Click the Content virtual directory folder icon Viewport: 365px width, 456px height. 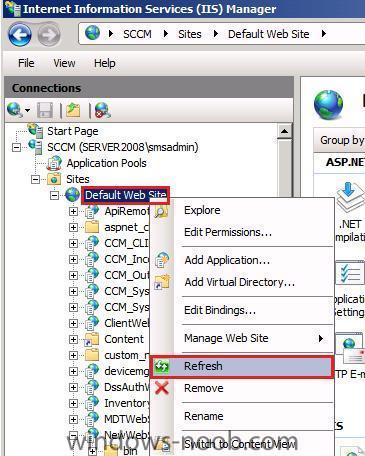[91, 339]
